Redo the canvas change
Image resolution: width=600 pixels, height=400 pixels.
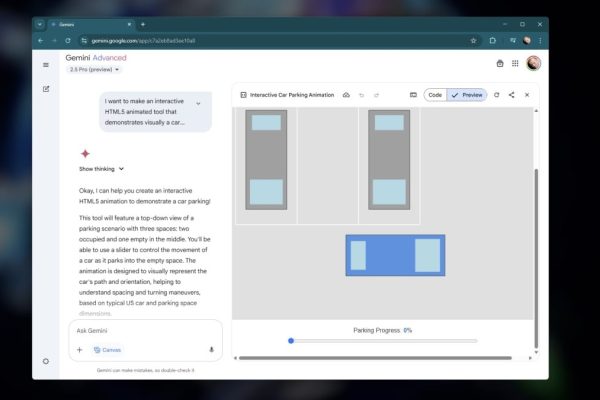pyautogui.click(x=377, y=95)
